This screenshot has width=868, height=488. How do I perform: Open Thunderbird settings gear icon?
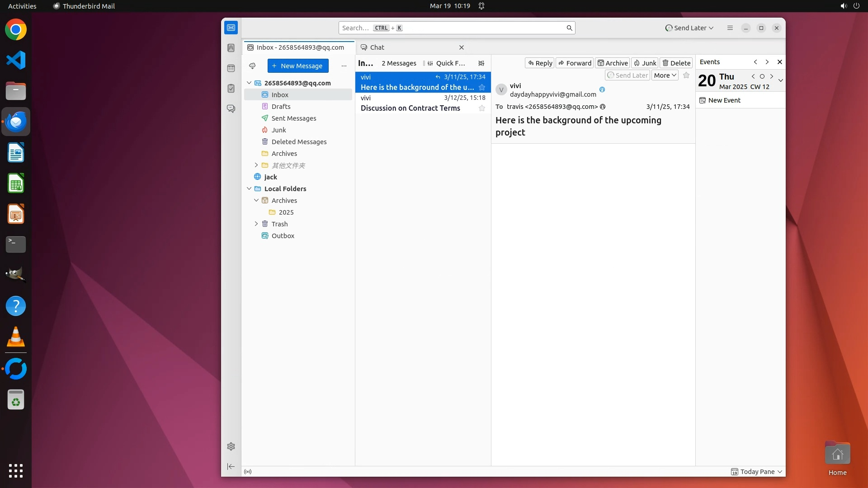tap(231, 446)
